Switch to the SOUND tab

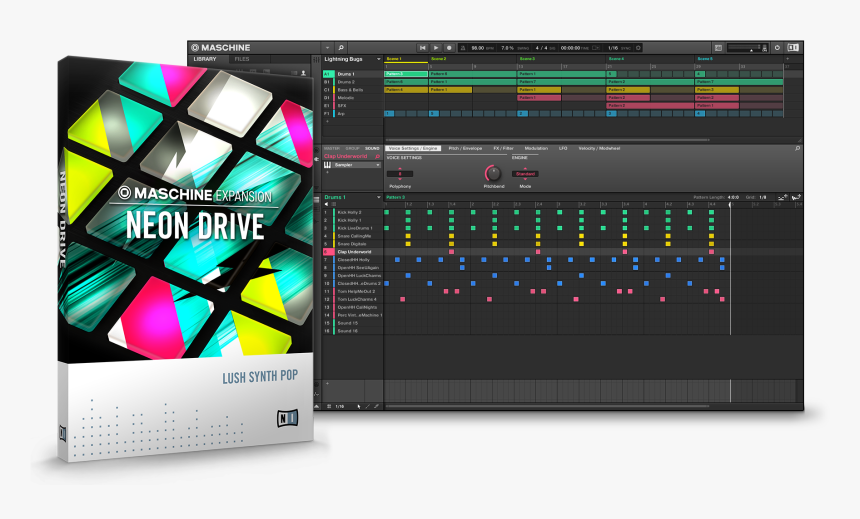tap(372, 149)
